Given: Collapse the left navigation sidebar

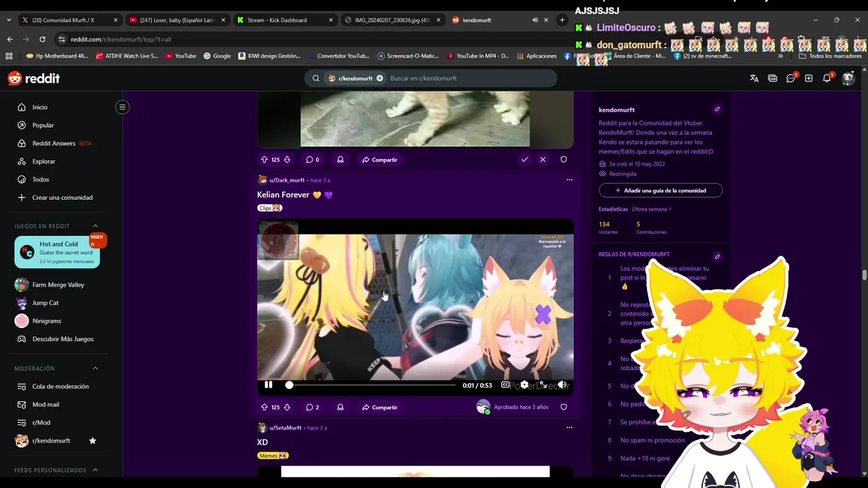Looking at the screenshot, I should [x=122, y=107].
